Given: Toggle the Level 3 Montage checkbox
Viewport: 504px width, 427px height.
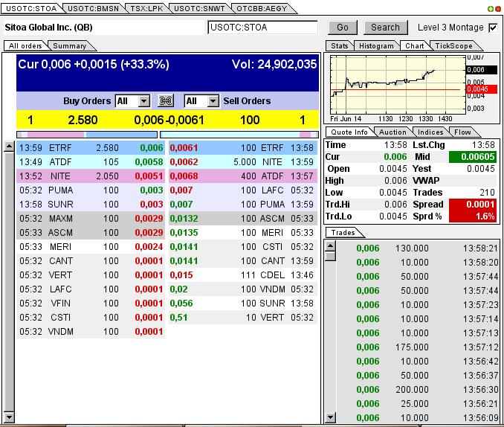Looking at the screenshot, I should click(493, 28).
